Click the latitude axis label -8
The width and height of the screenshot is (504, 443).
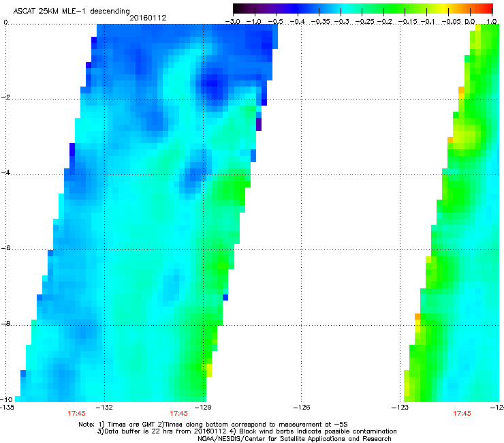coord(6,323)
